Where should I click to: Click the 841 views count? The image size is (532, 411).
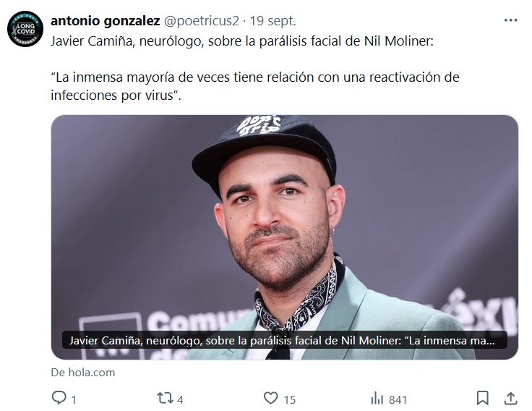[398, 400]
